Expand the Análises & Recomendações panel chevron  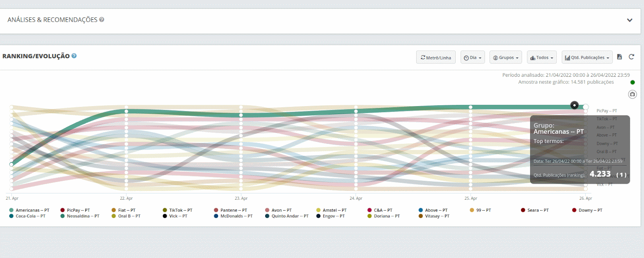pyautogui.click(x=630, y=20)
